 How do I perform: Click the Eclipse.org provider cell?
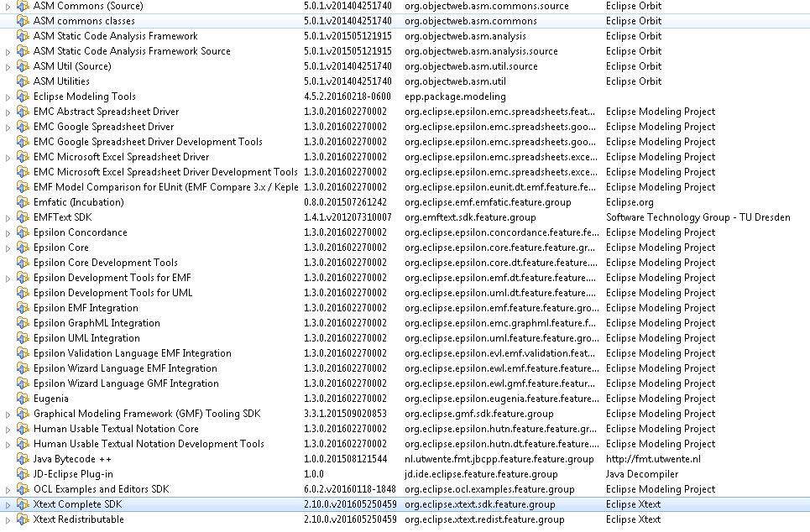(630, 202)
